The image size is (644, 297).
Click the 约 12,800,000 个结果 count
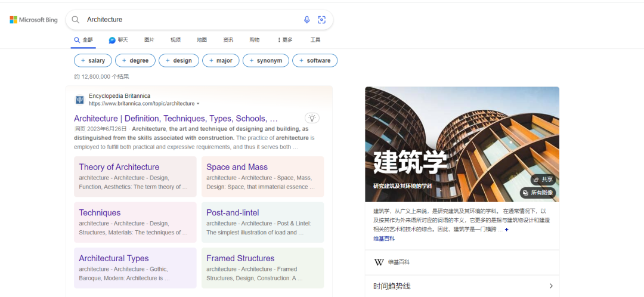(101, 76)
